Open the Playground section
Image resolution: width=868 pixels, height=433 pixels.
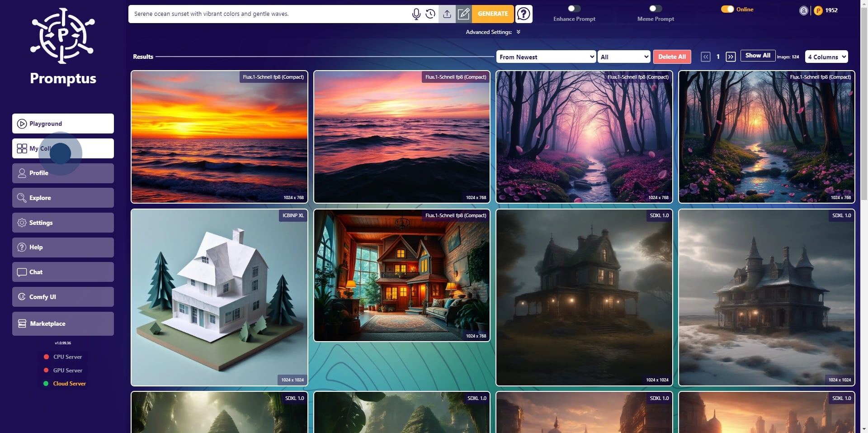(x=63, y=124)
